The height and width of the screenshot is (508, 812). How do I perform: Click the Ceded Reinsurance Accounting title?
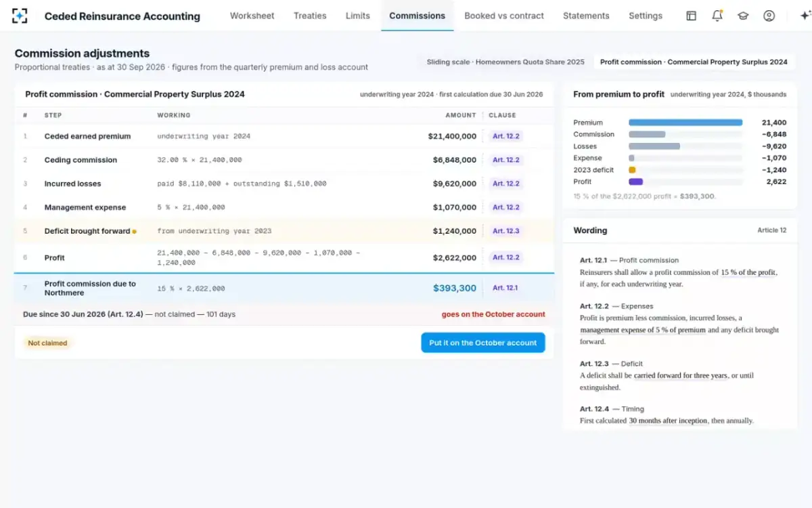[122, 16]
